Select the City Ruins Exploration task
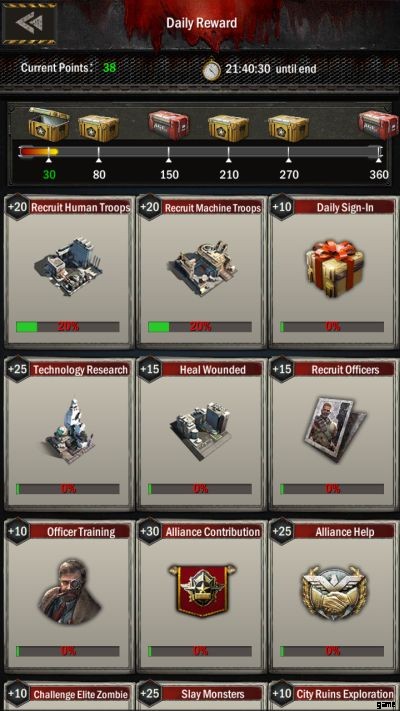The image size is (400, 711). click(x=334, y=695)
